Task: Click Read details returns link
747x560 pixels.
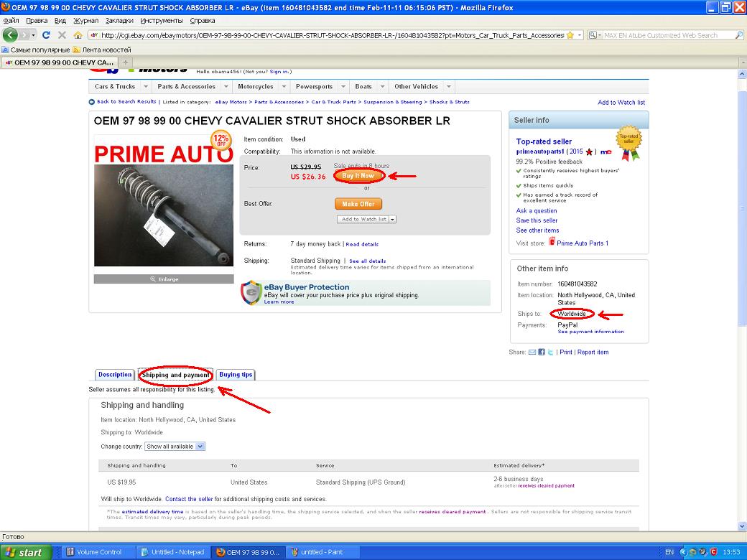Action: (362, 244)
